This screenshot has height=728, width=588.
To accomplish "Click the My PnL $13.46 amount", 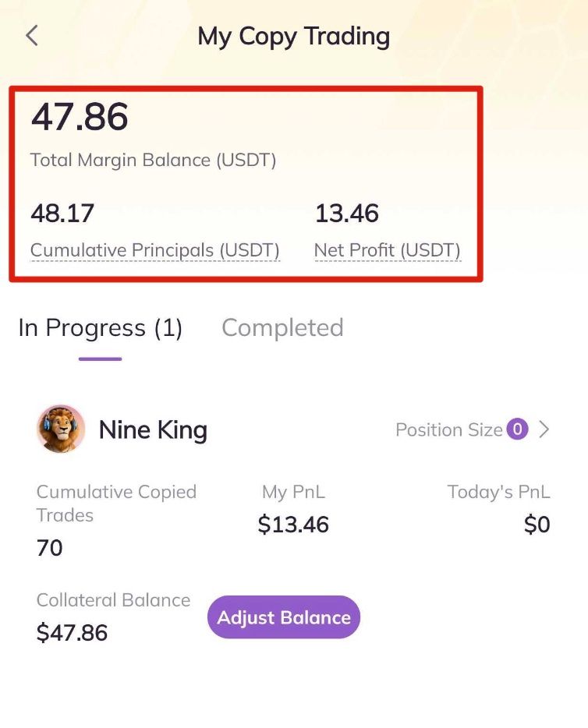I will point(293,525).
